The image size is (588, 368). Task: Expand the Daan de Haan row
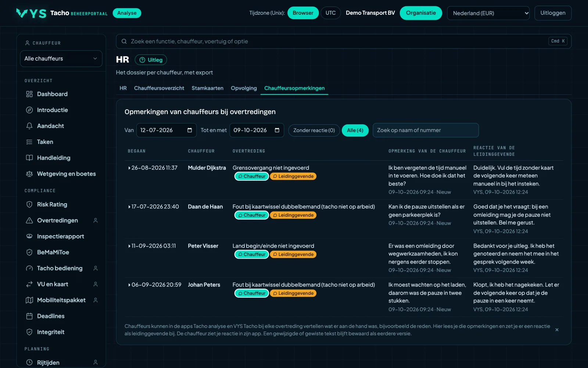point(129,207)
